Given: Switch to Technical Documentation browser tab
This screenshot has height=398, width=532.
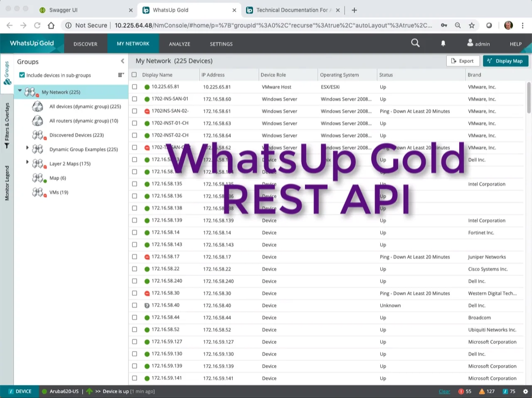Looking at the screenshot, I should click(x=293, y=10).
